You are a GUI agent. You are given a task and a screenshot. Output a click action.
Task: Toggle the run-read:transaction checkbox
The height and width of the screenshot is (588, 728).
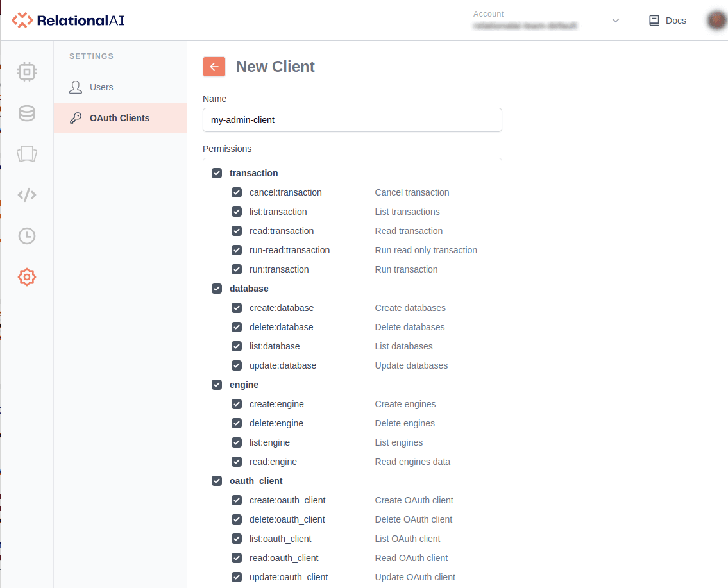(237, 250)
